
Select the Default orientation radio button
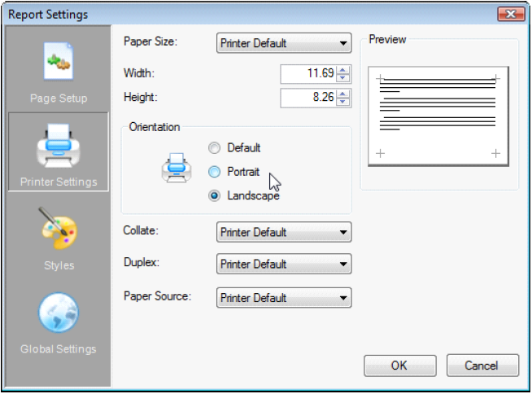point(214,148)
